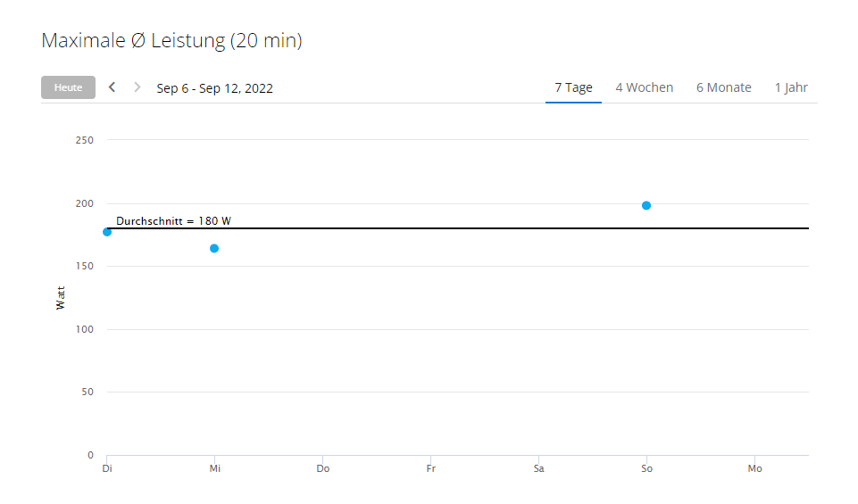Click the Fr label on the x-axis
This screenshot has height=504, width=858.
[431, 468]
